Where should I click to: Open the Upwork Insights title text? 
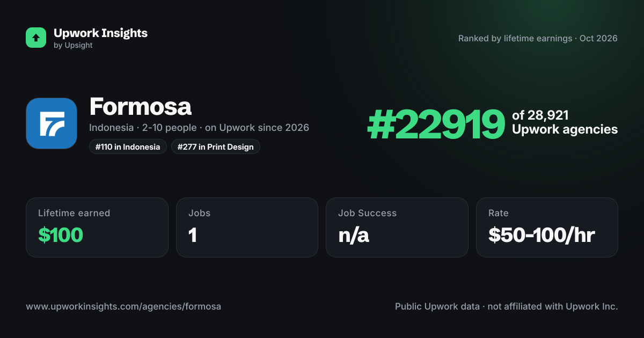100,33
